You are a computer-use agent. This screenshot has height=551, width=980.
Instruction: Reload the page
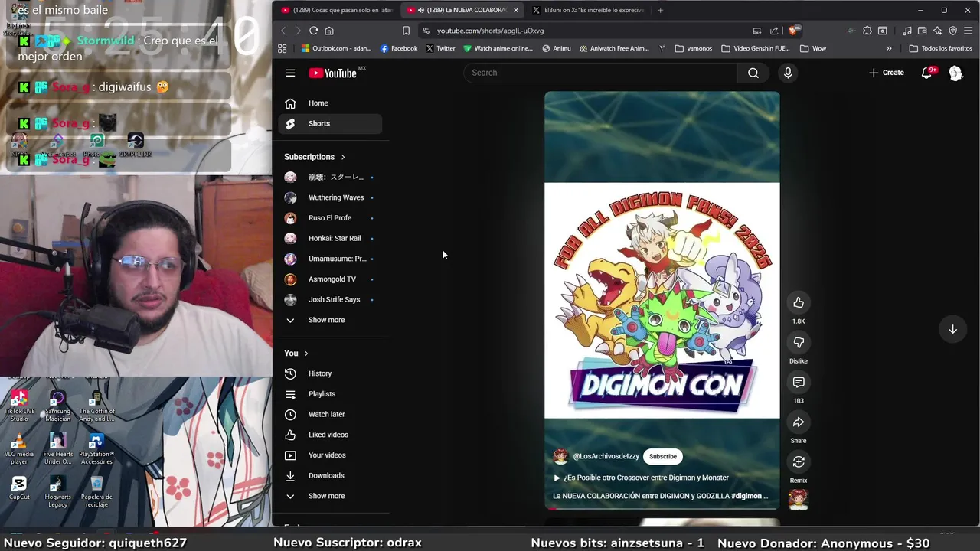tap(313, 31)
